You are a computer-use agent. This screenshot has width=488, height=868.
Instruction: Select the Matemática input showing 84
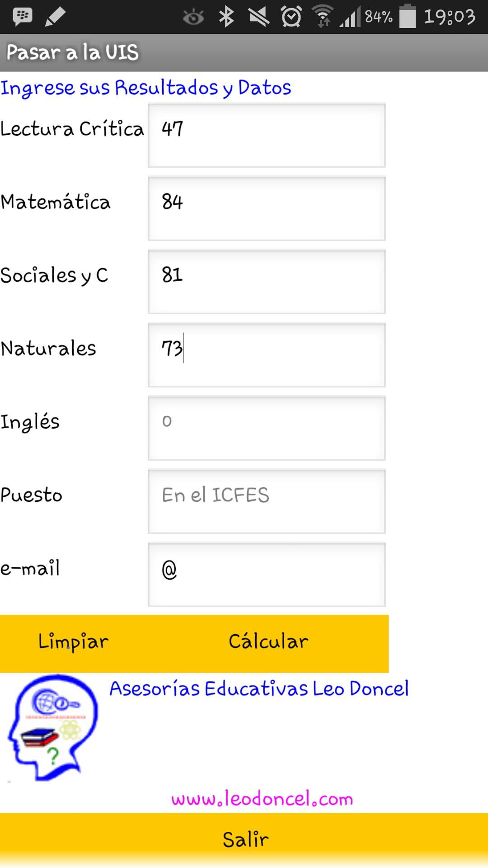tap(267, 208)
